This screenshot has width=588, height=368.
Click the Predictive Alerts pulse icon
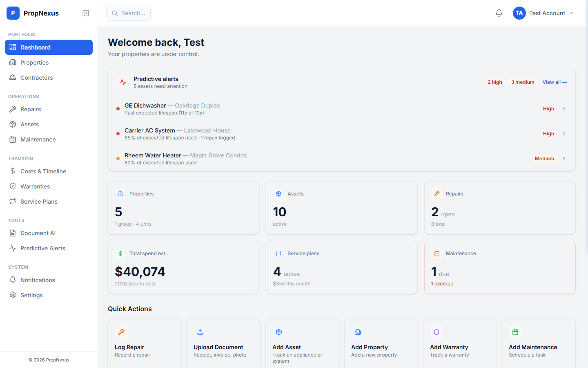pyautogui.click(x=13, y=248)
